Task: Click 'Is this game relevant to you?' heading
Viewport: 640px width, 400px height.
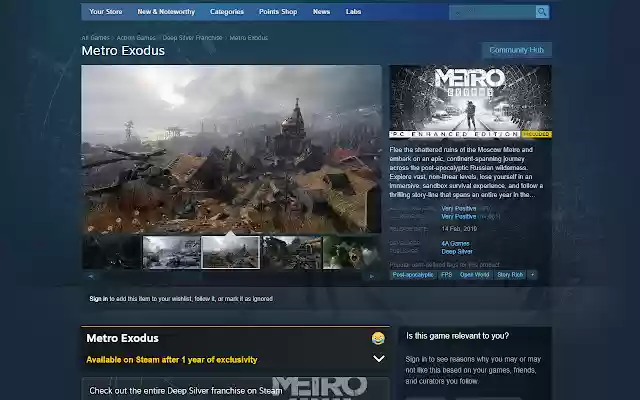Action: 458,336
